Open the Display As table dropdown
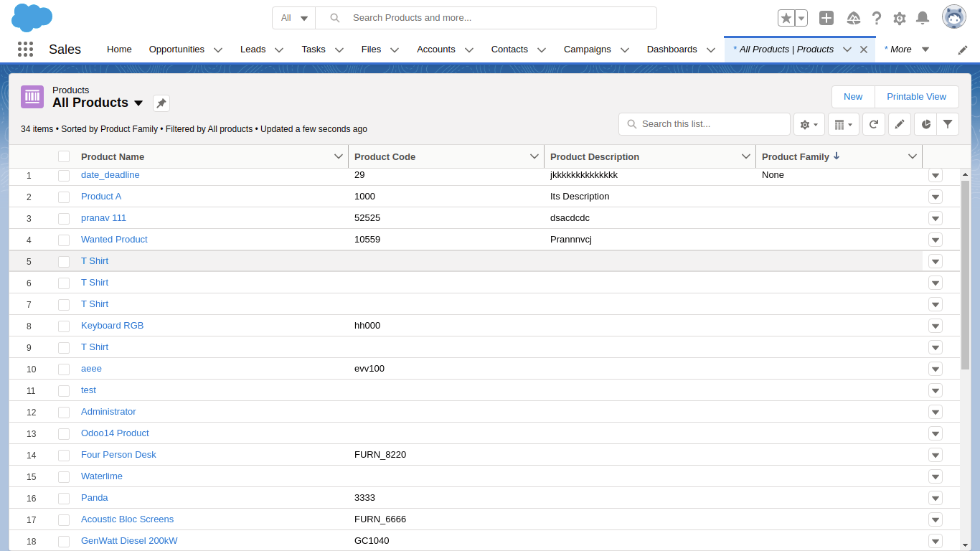 pyautogui.click(x=844, y=124)
